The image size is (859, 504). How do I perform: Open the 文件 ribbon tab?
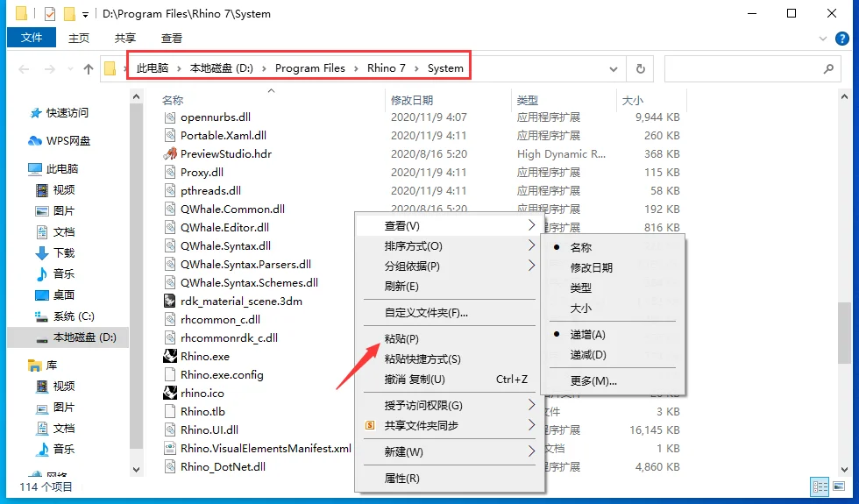32,37
